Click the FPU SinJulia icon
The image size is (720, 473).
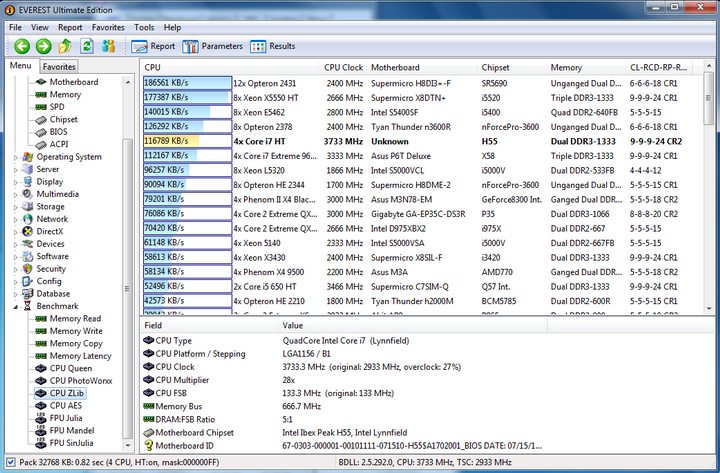tap(41, 443)
